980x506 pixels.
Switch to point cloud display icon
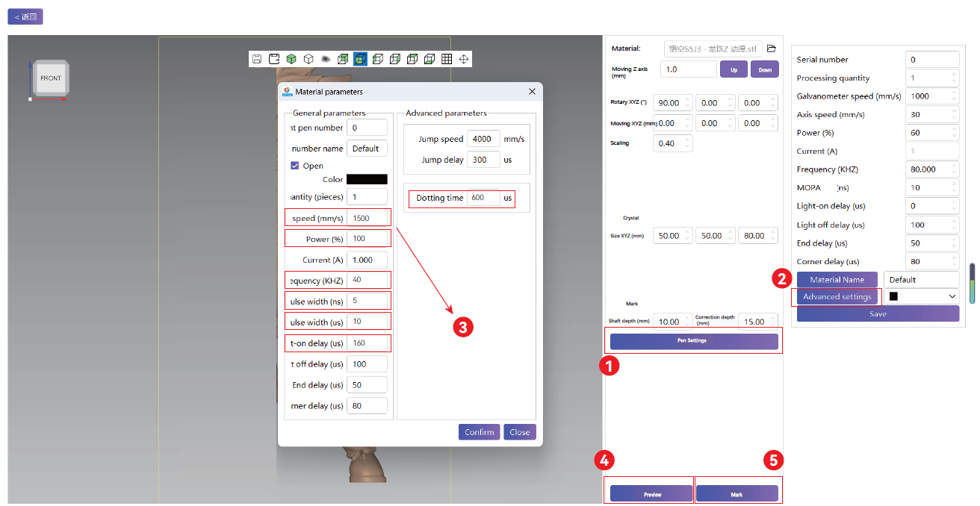click(326, 59)
